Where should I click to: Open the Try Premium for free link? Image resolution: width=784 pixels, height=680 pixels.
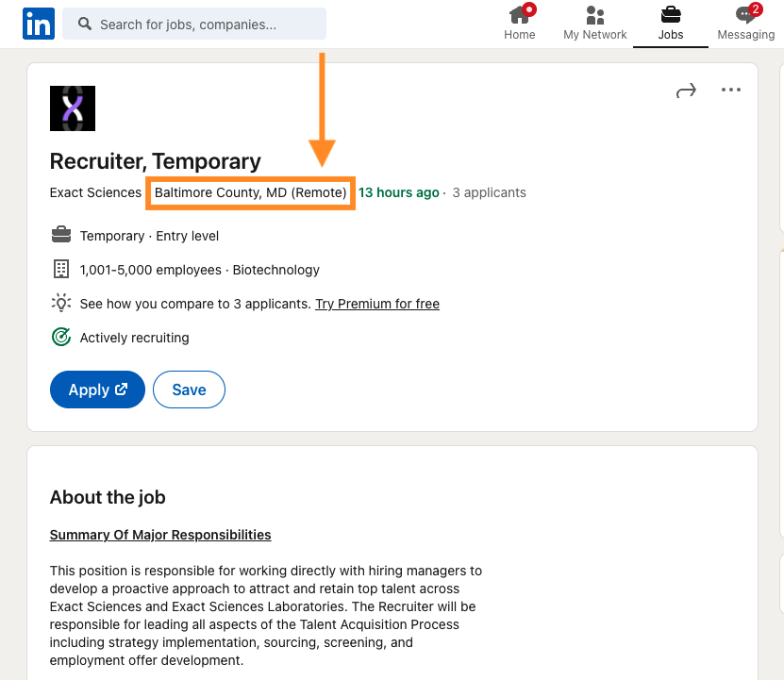[x=377, y=304]
